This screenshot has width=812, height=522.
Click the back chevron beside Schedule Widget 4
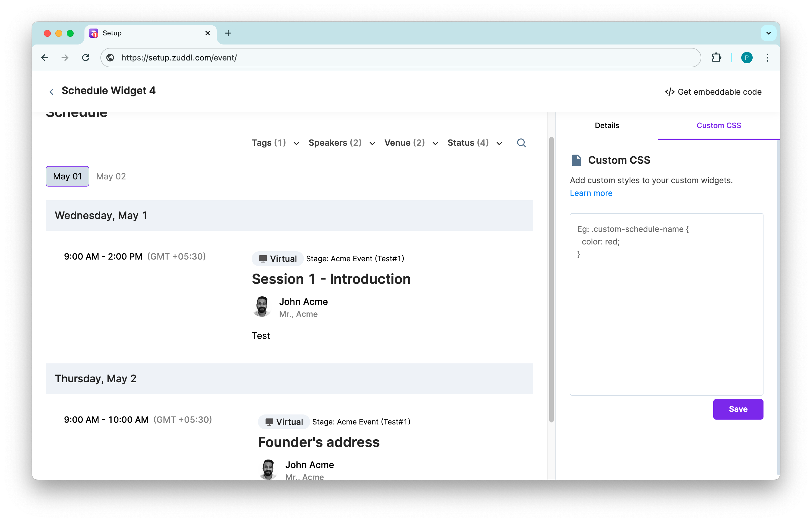point(52,92)
